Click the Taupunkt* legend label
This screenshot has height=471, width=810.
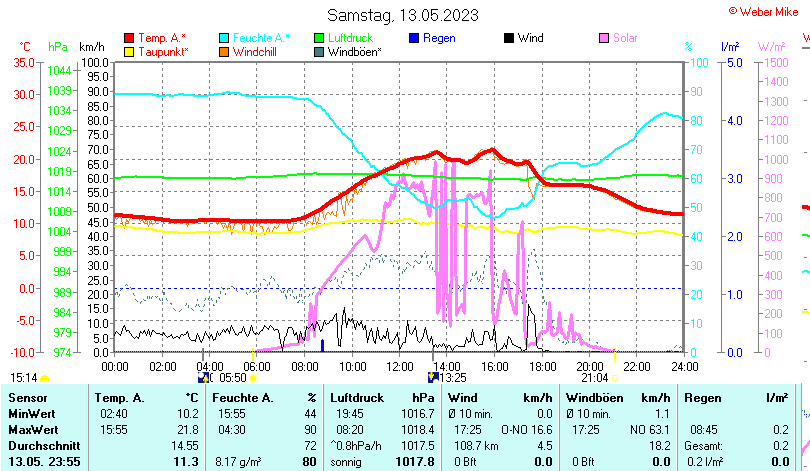tap(163, 52)
